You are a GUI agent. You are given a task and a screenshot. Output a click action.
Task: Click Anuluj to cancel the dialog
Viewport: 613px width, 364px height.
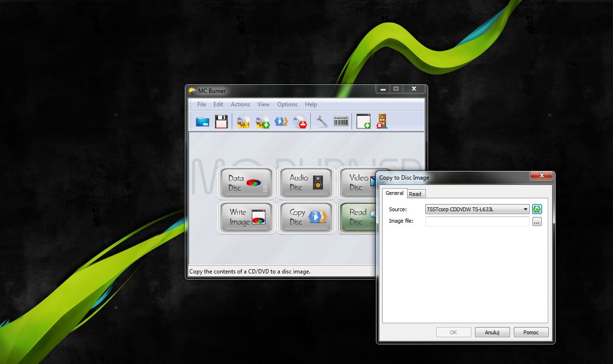(492, 332)
